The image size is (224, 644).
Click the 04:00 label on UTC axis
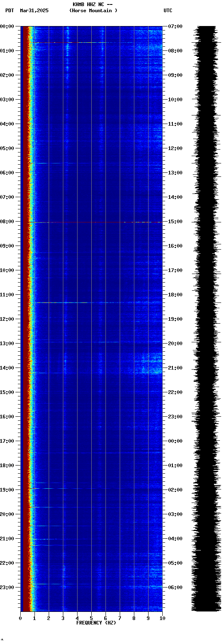click(175, 539)
